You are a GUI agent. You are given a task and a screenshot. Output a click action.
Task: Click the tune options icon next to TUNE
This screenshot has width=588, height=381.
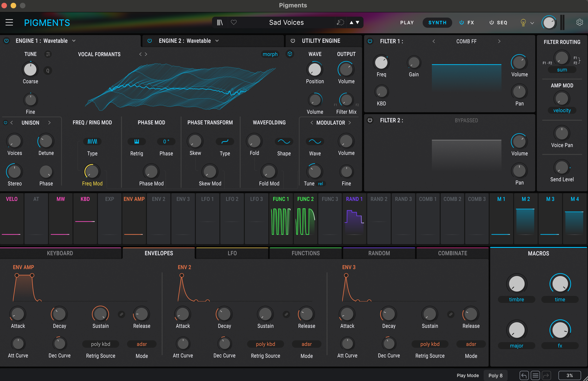point(48,54)
